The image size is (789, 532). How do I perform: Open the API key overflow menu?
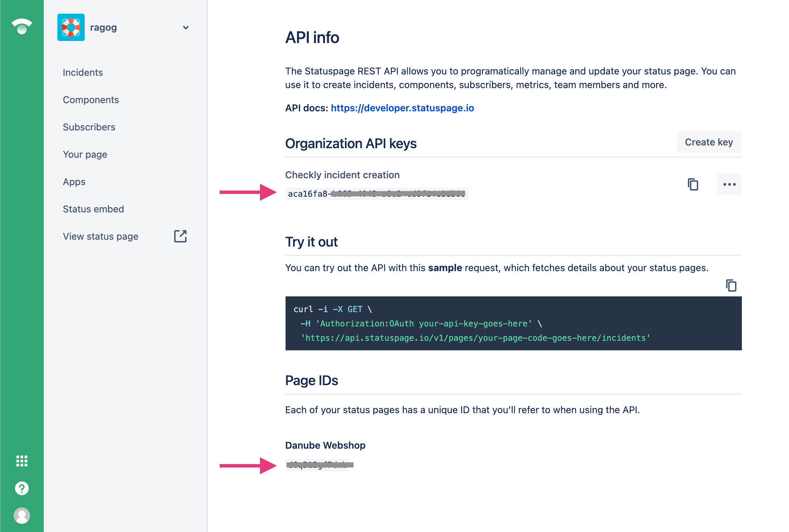[x=729, y=184]
